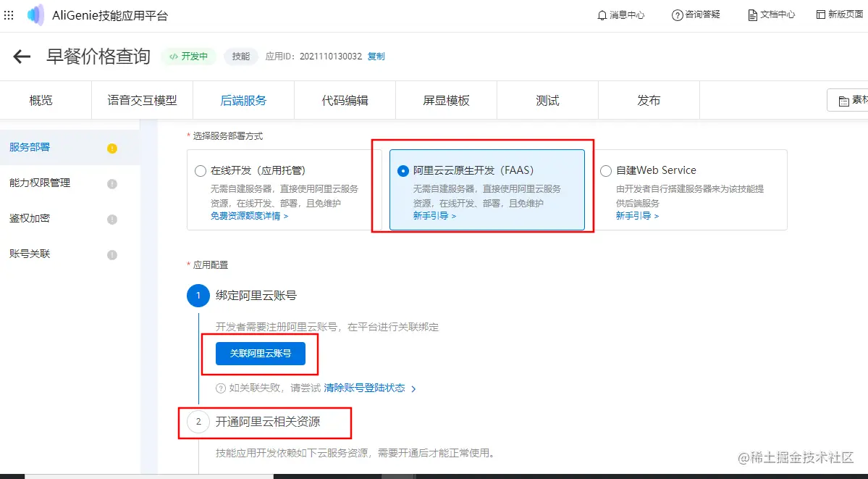Image resolution: width=868 pixels, height=479 pixels.
Task: Click the 文档中心 document icon
Action: click(752, 15)
